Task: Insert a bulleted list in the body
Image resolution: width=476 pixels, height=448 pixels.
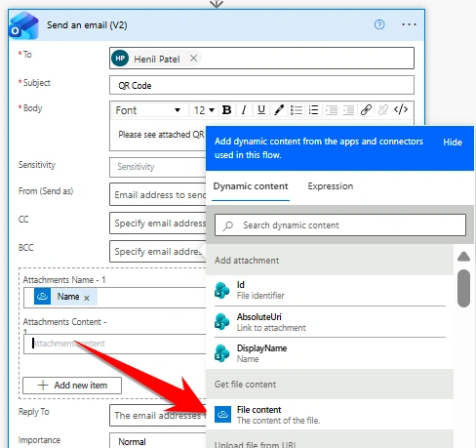Action: (297, 110)
